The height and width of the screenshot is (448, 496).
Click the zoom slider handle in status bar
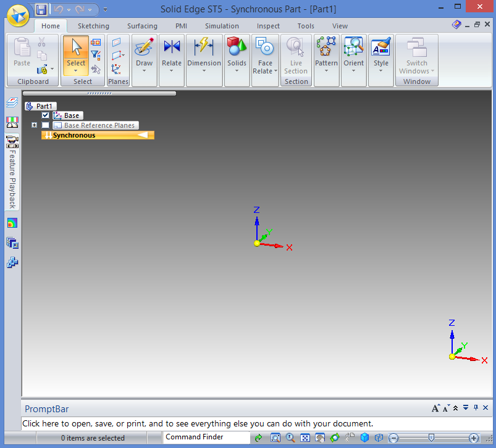(431, 438)
